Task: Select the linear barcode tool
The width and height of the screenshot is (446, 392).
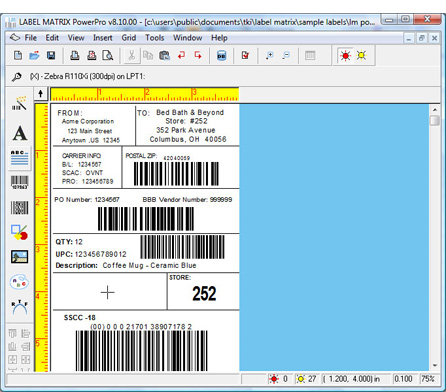Action: pyautogui.click(x=20, y=182)
